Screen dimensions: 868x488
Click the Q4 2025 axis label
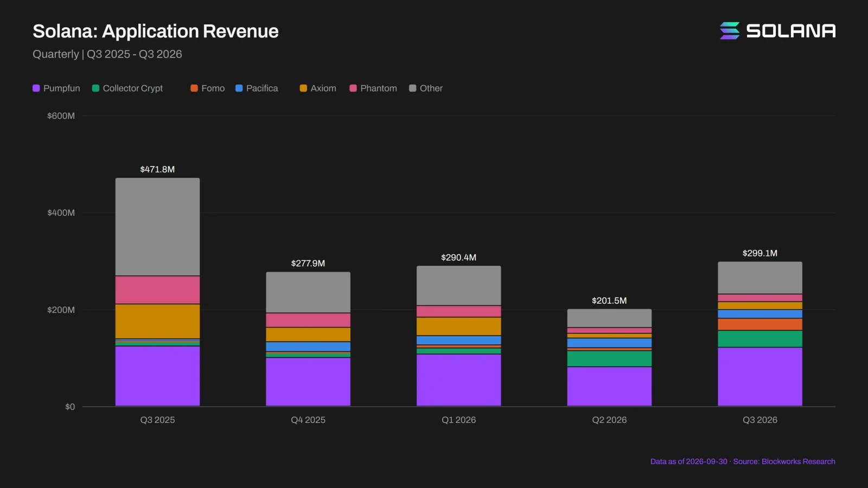308,420
